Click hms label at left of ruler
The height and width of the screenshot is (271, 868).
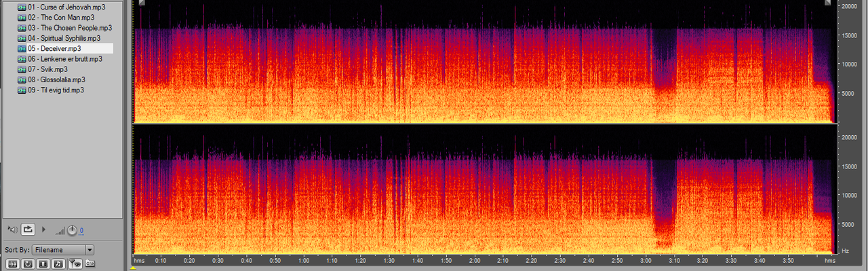point(139,261)
